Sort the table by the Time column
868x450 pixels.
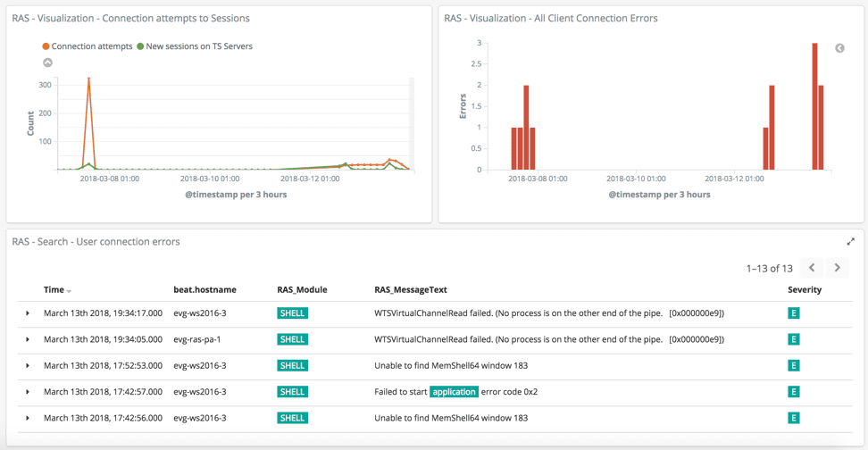pyautogui.click(x=69, y=290)
